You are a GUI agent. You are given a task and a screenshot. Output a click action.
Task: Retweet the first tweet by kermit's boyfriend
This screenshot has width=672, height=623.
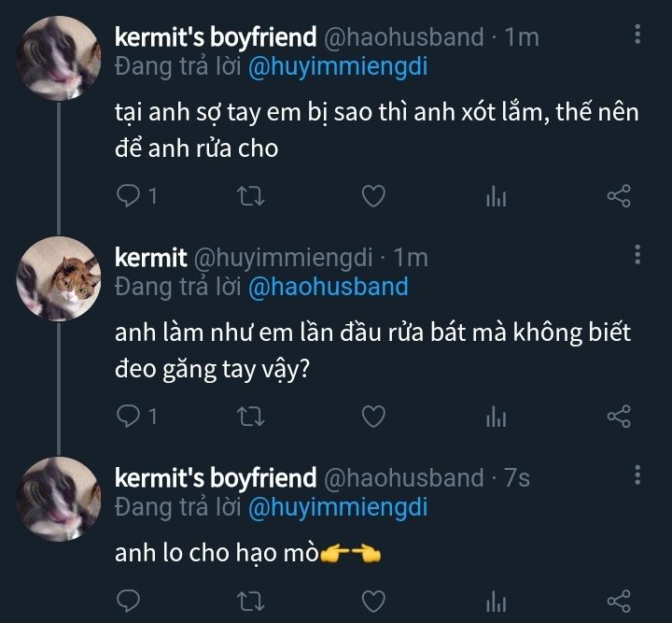point(252,196)
